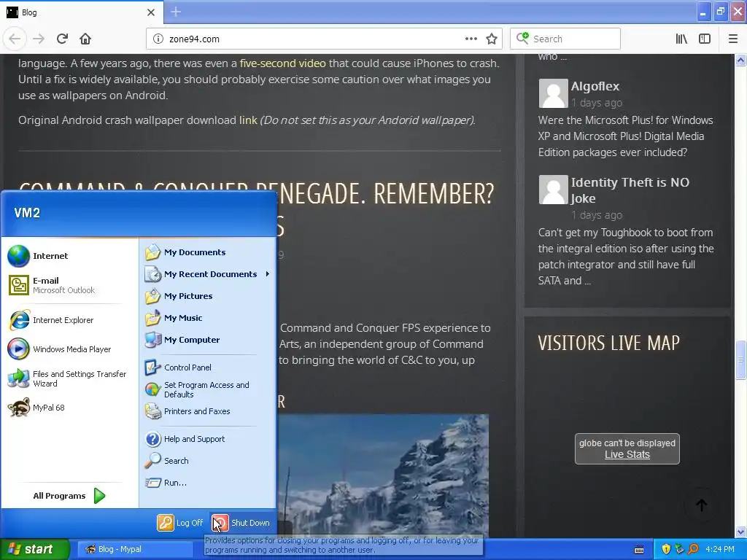Toggle the browser sidebars icon
Image resolution: width=747 pixels, height=560 pixels.
[705, 39]
